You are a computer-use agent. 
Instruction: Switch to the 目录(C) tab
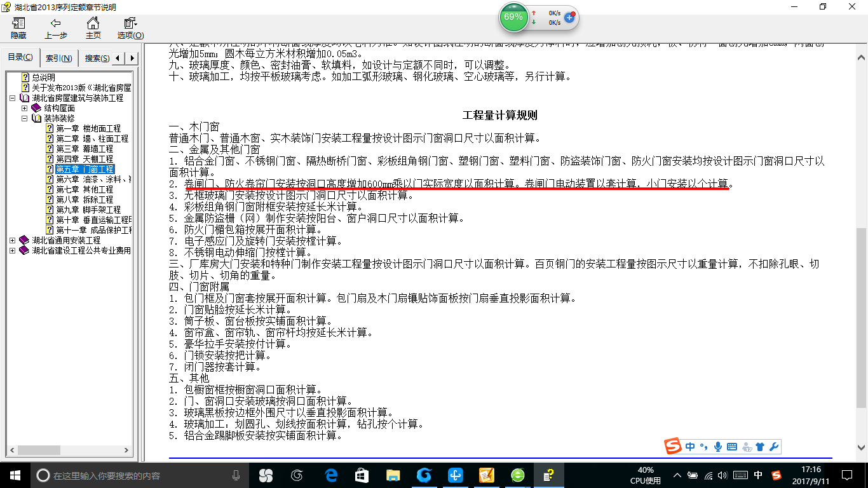(x=20, y=58)
